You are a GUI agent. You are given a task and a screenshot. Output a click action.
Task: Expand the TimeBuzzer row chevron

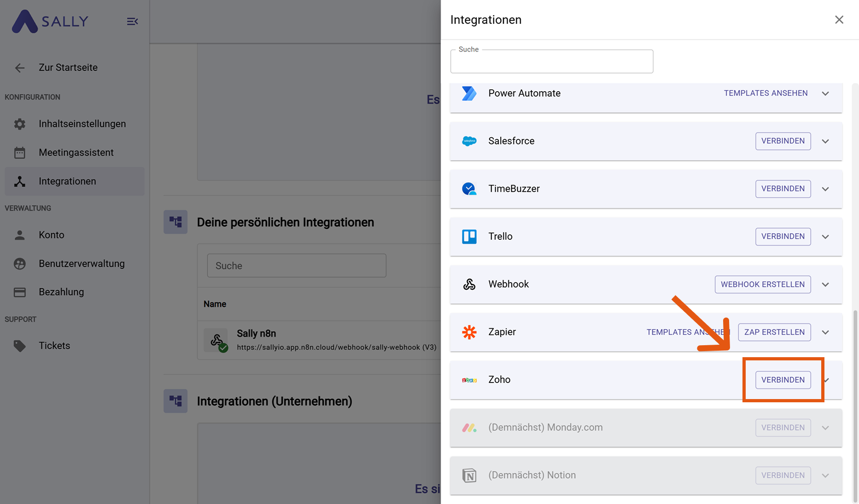pos(825,189)
